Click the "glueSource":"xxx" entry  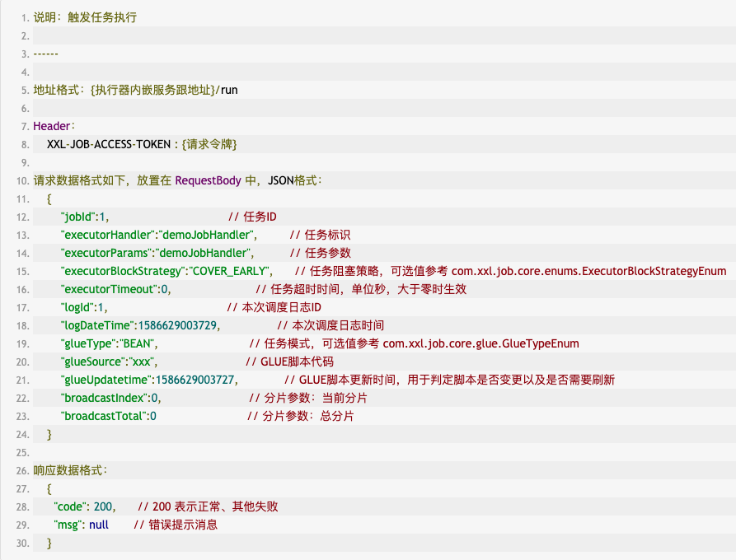[109, 362]
